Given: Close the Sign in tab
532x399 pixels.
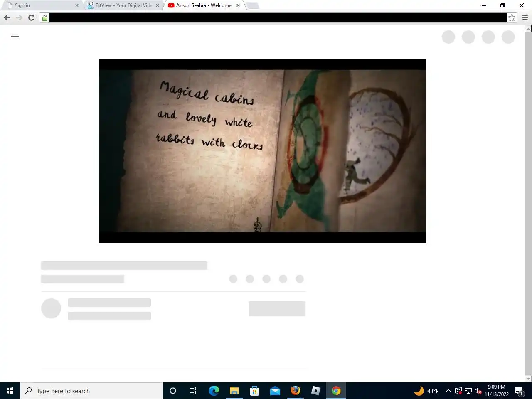Looking at the screenshot, I should coord(76,5).
